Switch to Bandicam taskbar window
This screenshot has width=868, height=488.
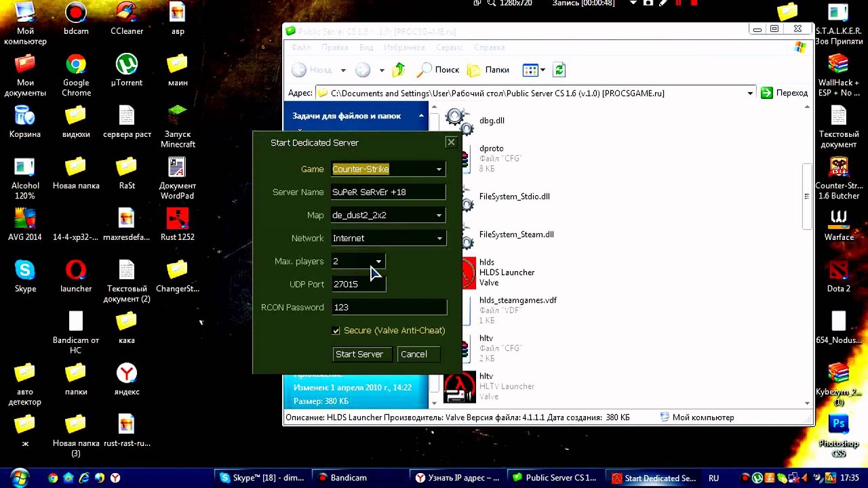(360, 478)
